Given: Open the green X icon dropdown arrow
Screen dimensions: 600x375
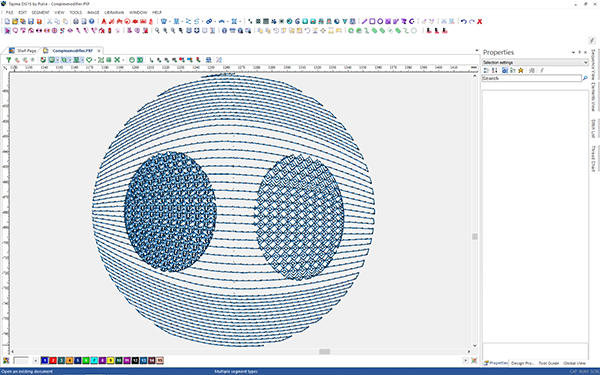Looking at the screenshot, I should tap(123, 60).
